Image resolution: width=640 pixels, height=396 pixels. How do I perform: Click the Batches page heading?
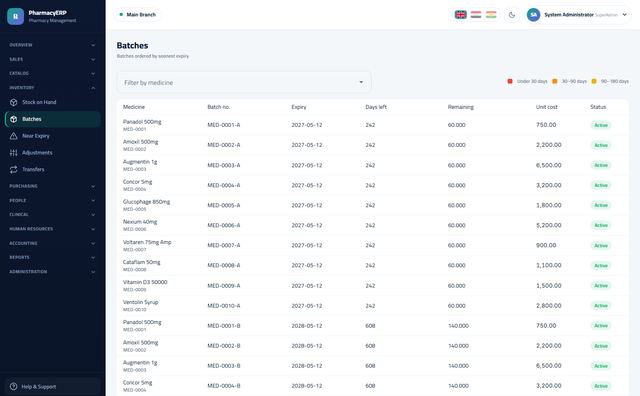132,45
